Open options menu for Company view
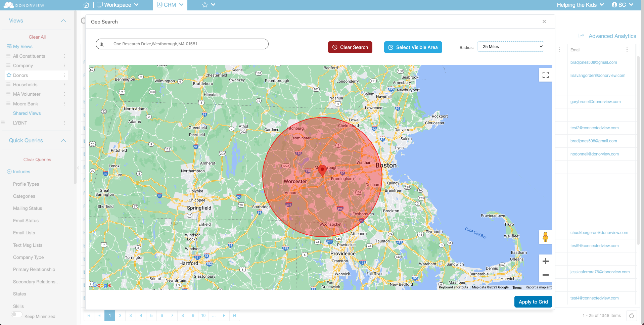The image size is (644, 325). tap(64, 65)
